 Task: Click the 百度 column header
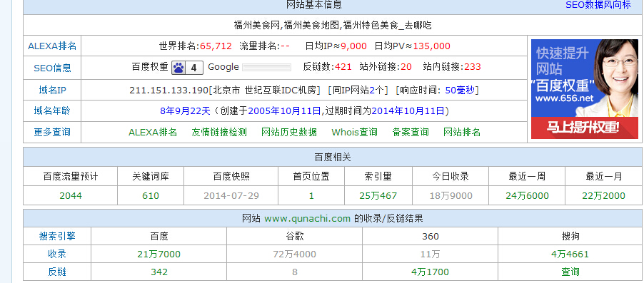point(159,236)
